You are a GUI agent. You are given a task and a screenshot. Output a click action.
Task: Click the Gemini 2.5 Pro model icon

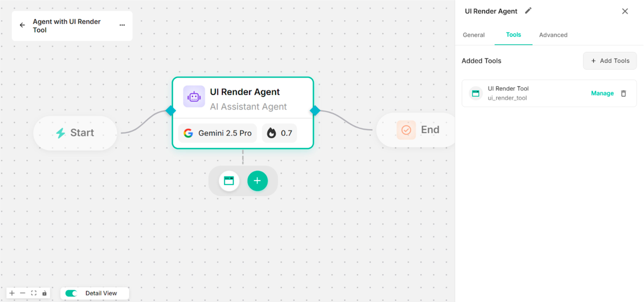(x=188, y=133)
